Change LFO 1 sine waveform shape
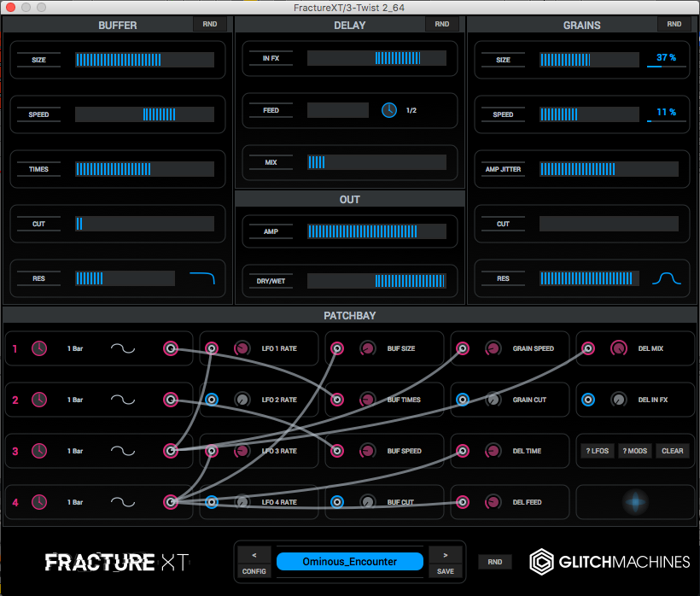The image size is (700, 596). (x=123, y=348)
